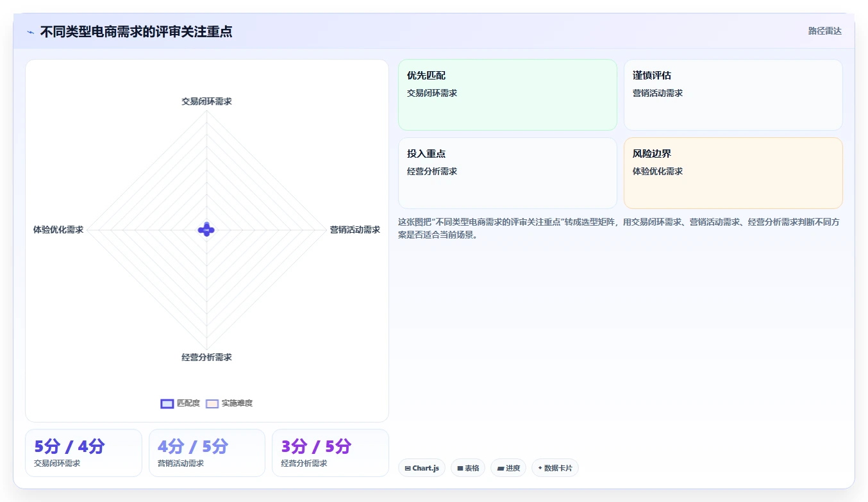The image size is (868, 502).
Task: Click the 经营分析需求 radar axis label
Action: [206, 357]
